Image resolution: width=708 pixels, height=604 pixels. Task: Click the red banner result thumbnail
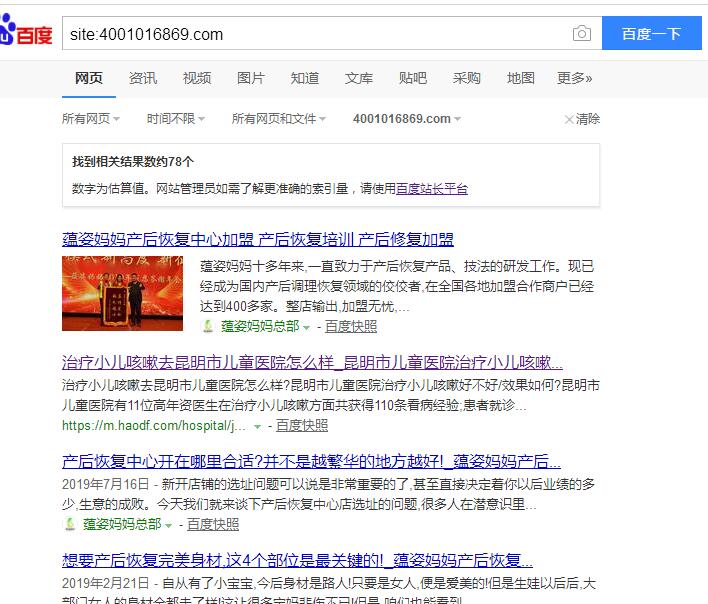[x=122, y=293]
